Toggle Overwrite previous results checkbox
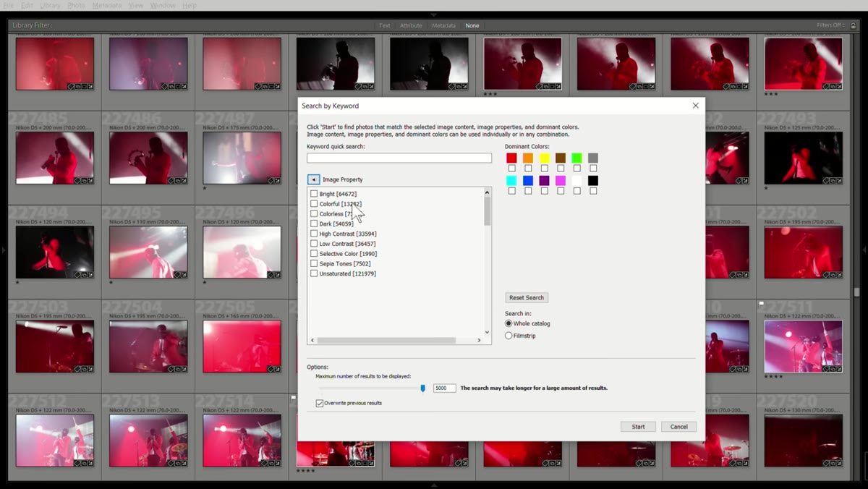Screen dimensions: 868x489 pyautogui.click(x=320, y=403)
